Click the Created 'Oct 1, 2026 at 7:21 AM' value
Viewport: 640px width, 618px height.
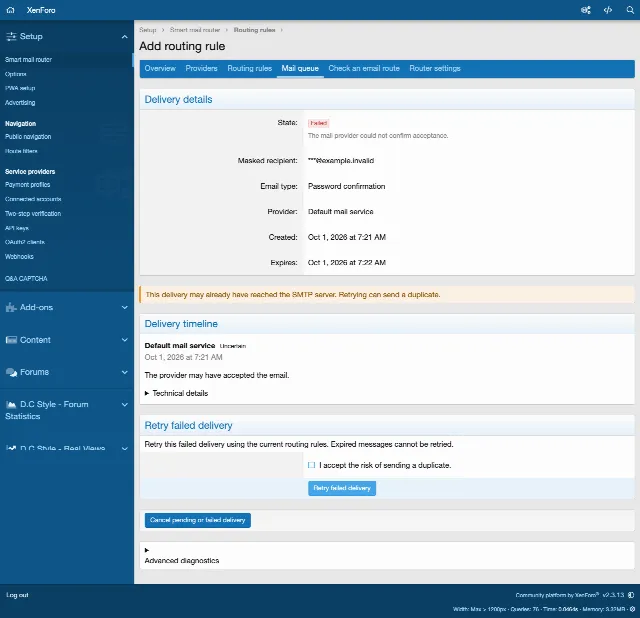point(347,237)
